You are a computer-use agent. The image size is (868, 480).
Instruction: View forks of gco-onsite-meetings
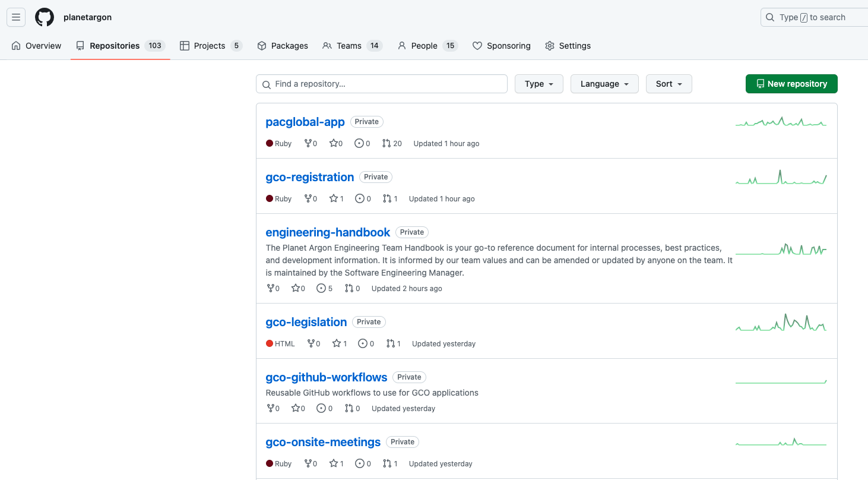click(x=311, y=463)
